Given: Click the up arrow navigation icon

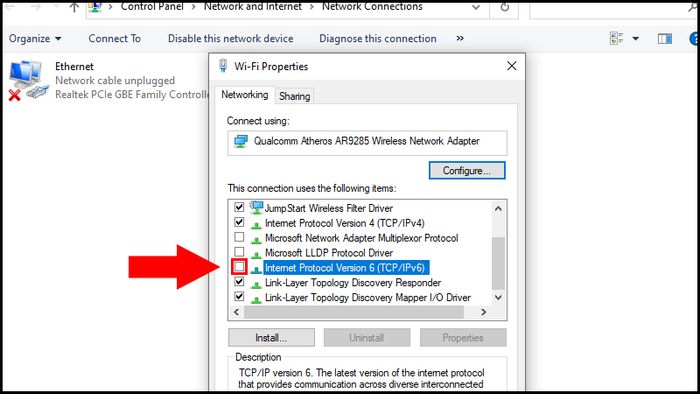Looking at the screenshot, I should [x=74, y=7].
